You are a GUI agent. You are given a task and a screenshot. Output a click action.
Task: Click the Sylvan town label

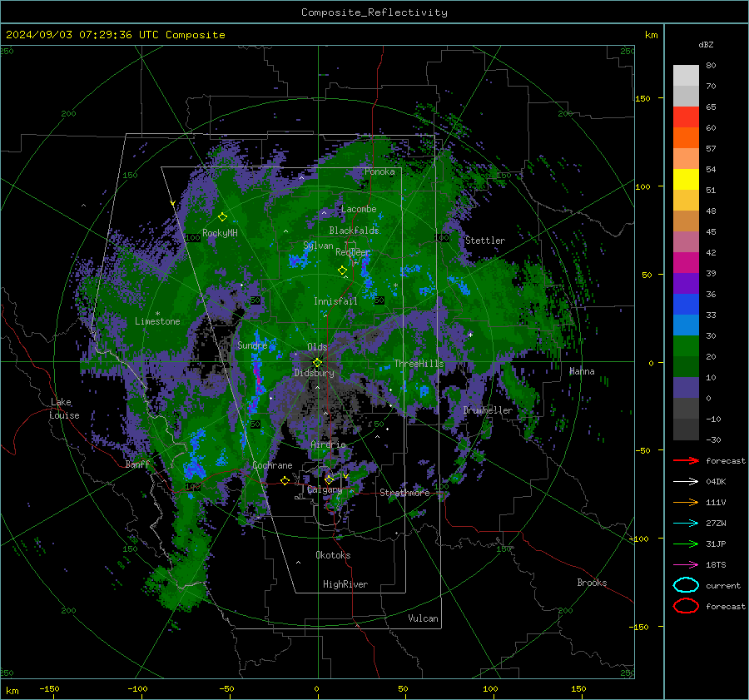click(318, 246)
